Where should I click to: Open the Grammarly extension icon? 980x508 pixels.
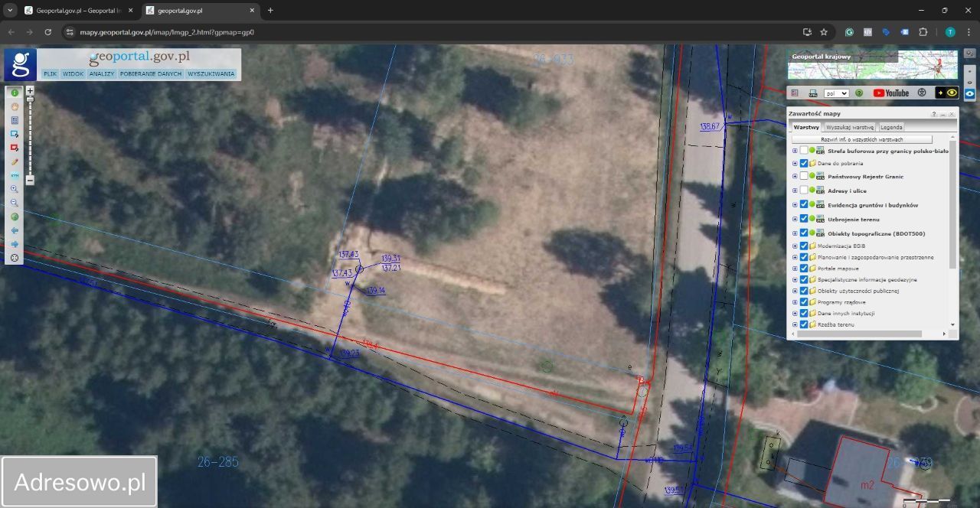[849, 32]
